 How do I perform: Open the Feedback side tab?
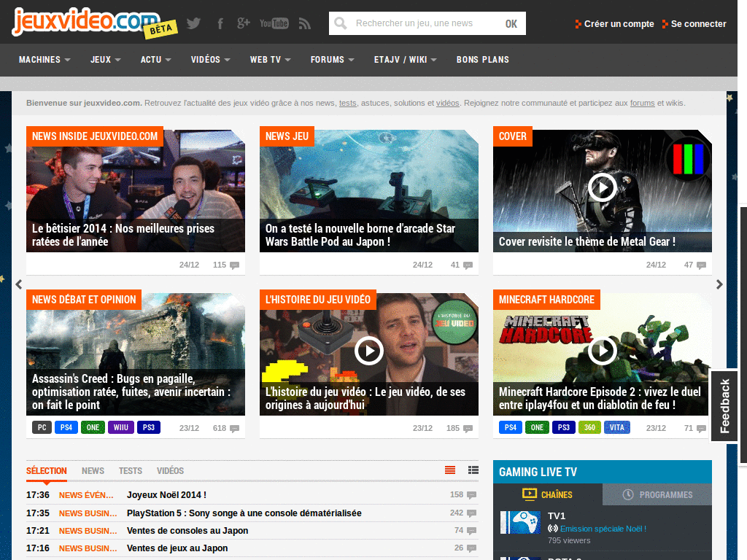point(724,405)
